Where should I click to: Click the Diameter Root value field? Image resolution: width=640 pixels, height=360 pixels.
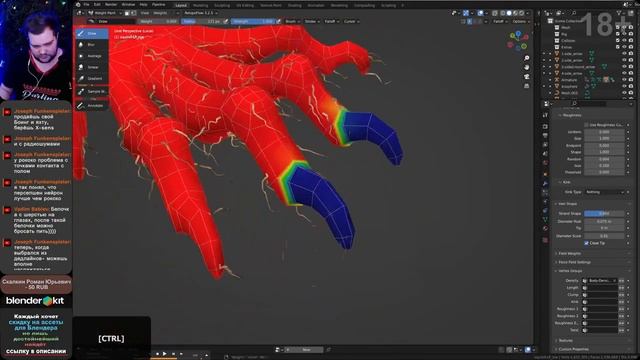[x=604, y=221]
